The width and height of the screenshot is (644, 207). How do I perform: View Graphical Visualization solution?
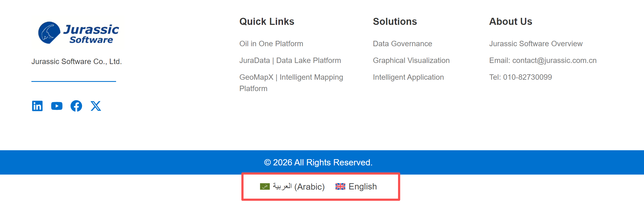point(411,61)
